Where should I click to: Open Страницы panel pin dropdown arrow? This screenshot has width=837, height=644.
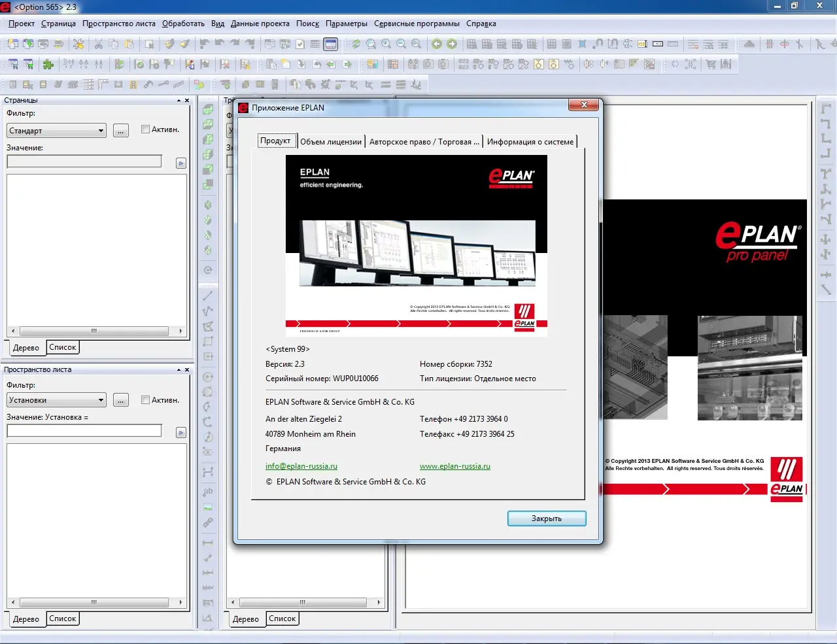179,101
